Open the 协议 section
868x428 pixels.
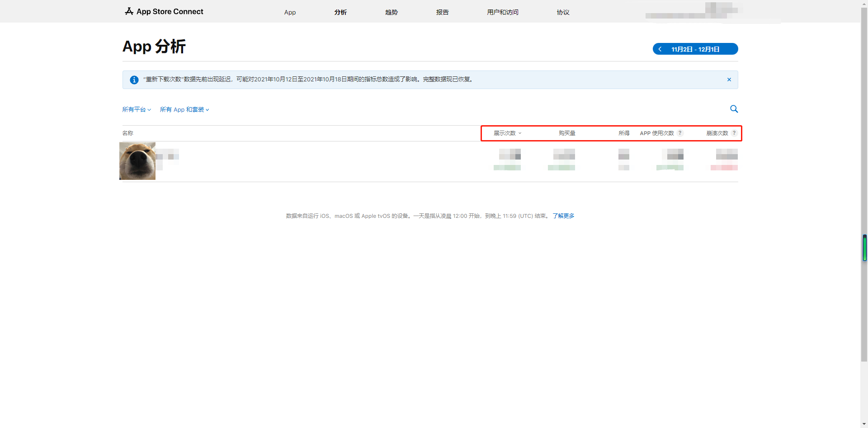pos(563,12)
